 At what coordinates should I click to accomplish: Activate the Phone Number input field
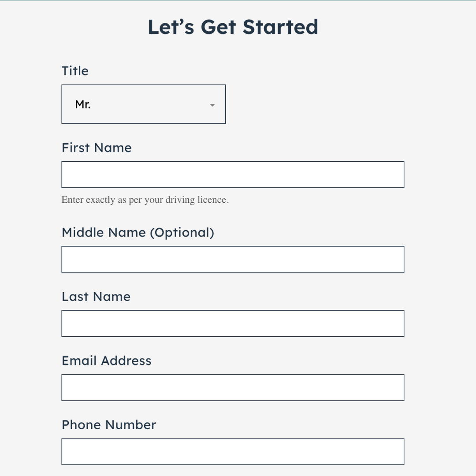point(233,451)
